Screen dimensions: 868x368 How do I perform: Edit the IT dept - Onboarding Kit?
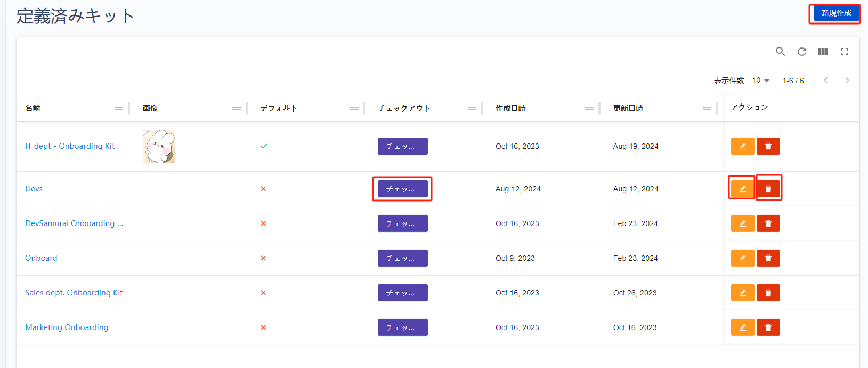(x=742, y=146)
